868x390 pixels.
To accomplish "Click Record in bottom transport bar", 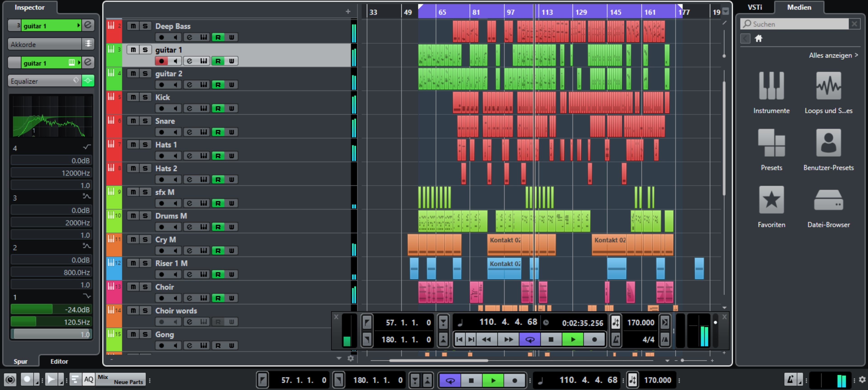I will 514,381.
